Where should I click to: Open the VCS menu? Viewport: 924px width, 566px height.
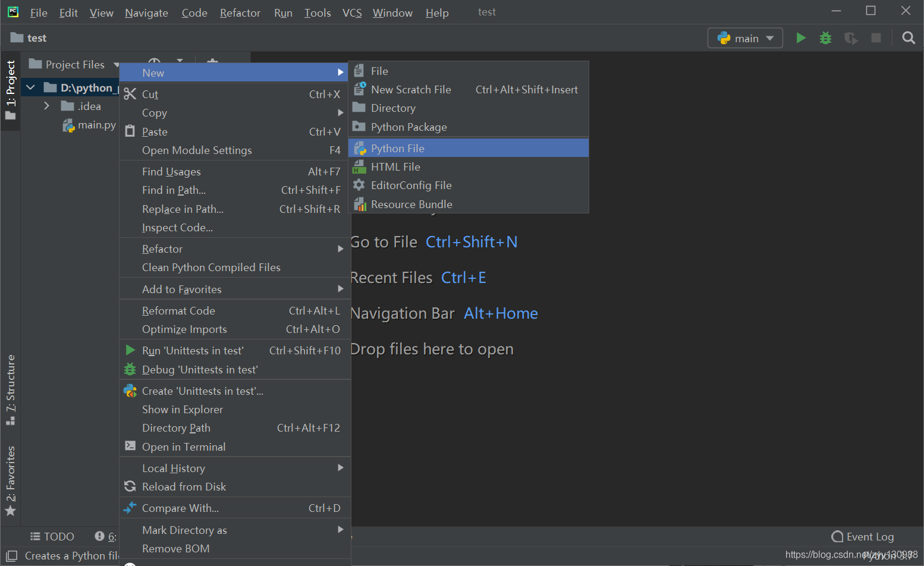click(352, 12)
